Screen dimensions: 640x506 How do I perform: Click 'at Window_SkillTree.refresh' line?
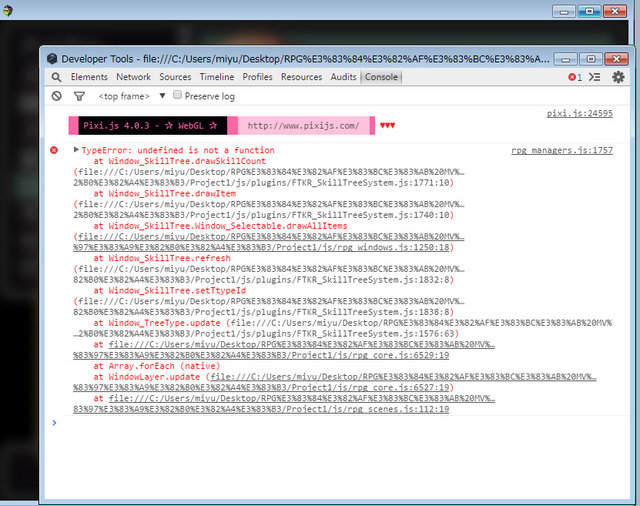click(x=162, y=258)
